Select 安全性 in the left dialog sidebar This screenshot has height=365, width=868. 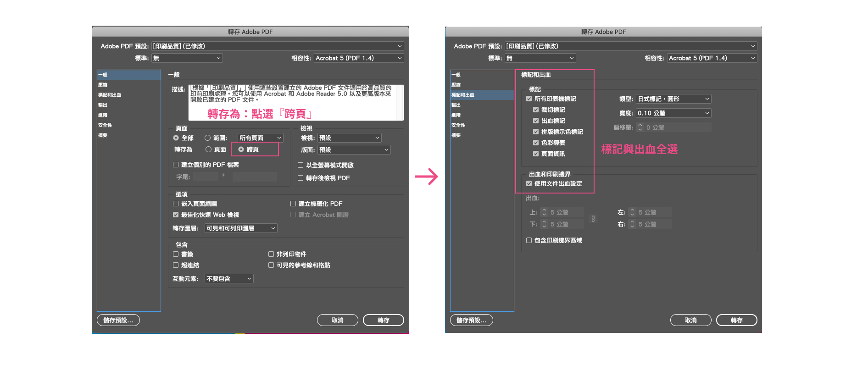(105, 125)
